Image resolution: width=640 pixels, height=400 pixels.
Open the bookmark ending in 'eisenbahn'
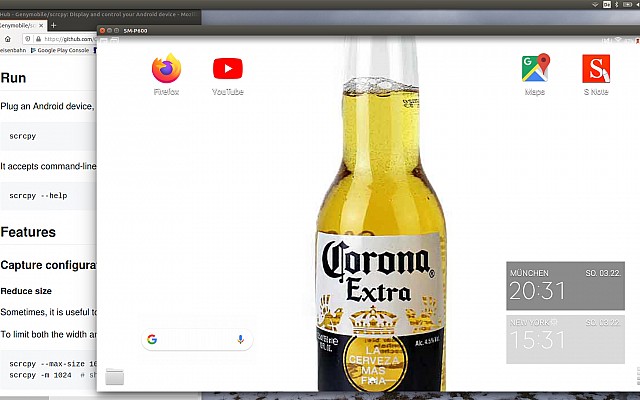click(x=13, y=50)
